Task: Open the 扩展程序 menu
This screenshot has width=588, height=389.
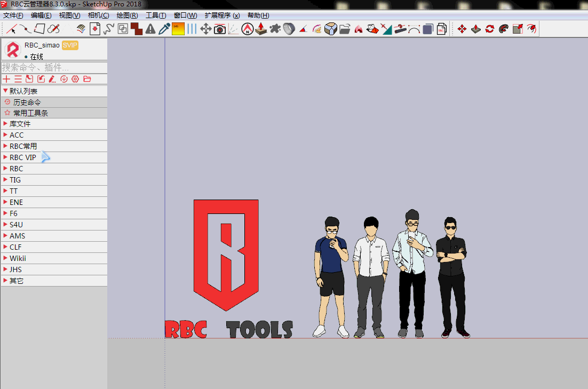Action: (222, 15)
